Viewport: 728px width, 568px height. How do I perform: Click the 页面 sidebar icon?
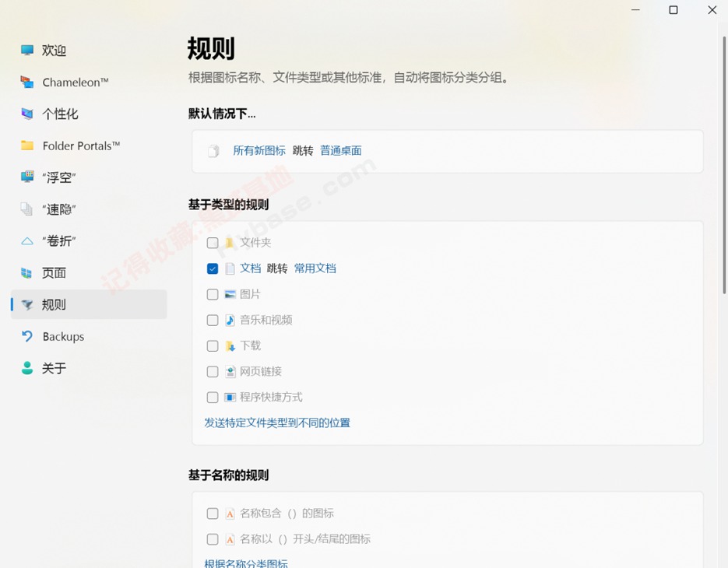[x=27, y=273]
